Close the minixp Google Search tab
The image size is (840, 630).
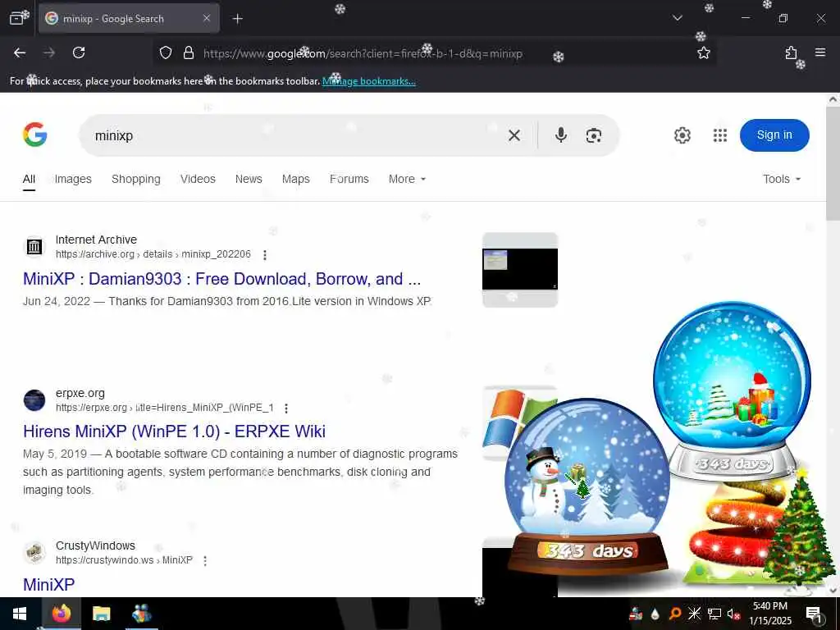(x=207, y=18)
